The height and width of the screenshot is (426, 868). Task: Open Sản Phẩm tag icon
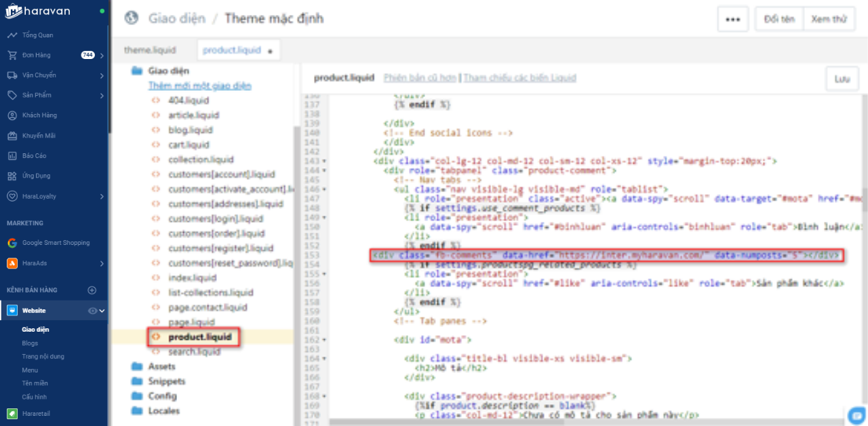coord(12,95)
